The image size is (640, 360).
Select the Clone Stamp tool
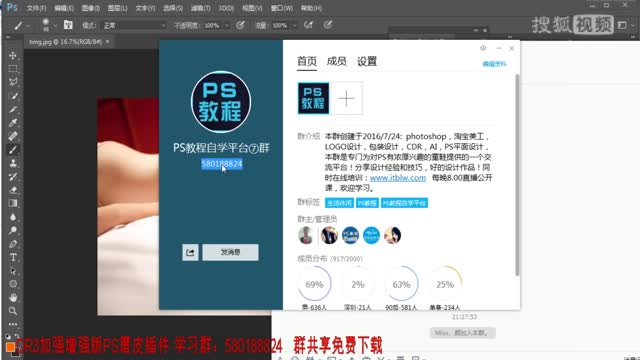(13, 163)
